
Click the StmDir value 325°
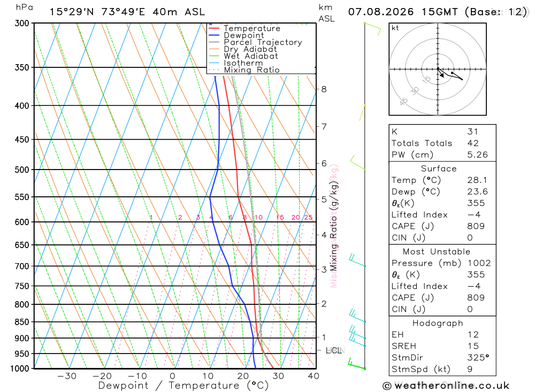478,358
